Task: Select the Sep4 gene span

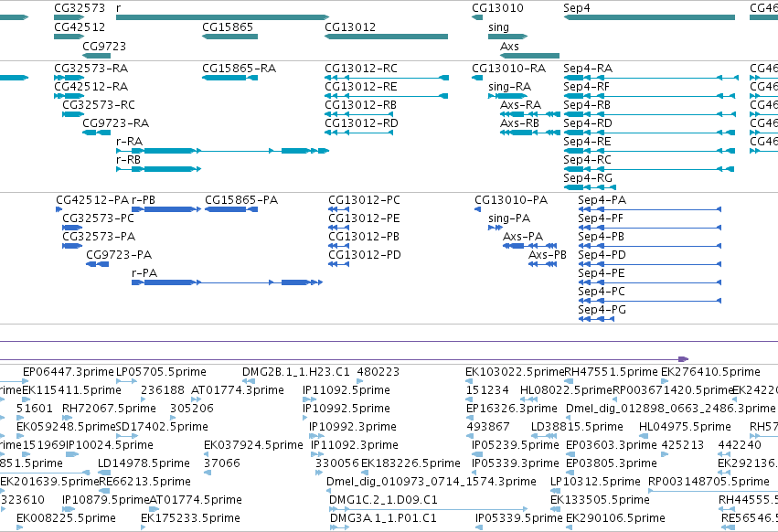Action: pos(649,17)
